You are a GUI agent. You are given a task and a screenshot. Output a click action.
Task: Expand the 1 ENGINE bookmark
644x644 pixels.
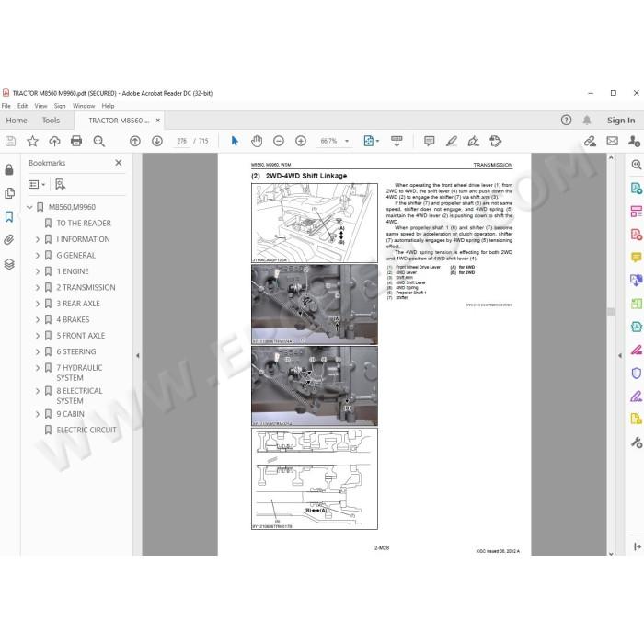(38, 271)
